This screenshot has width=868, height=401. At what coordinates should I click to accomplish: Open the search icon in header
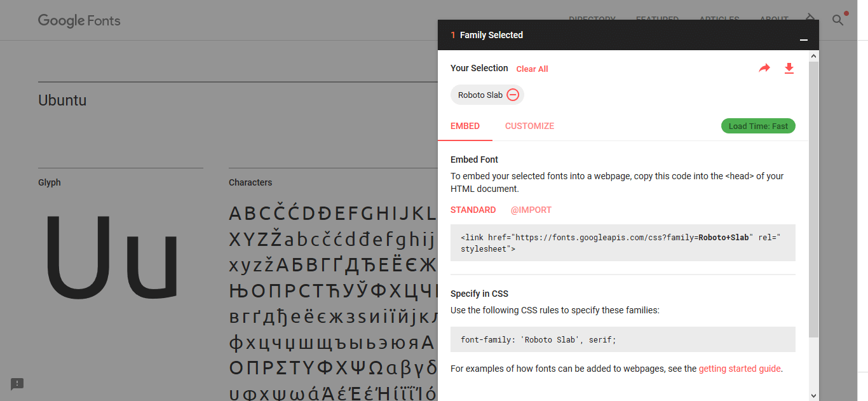coord(838,20)
